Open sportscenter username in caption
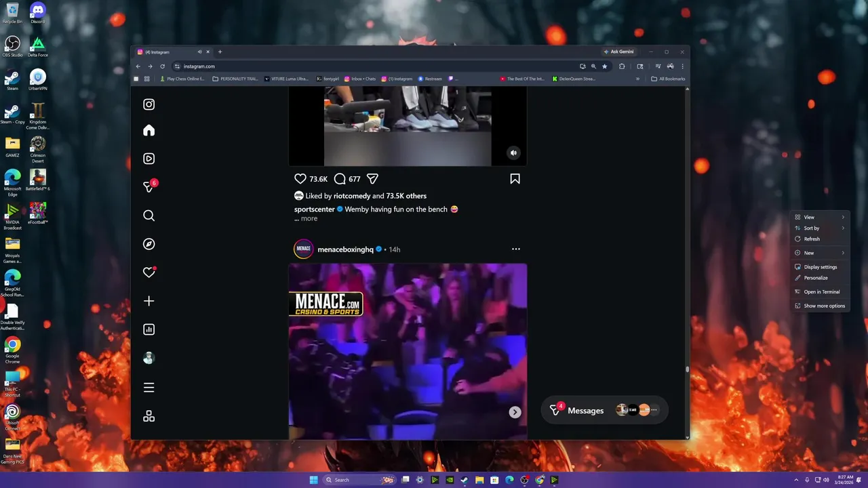Viewport: 868px width, 488px height. [x=315, y=209]
